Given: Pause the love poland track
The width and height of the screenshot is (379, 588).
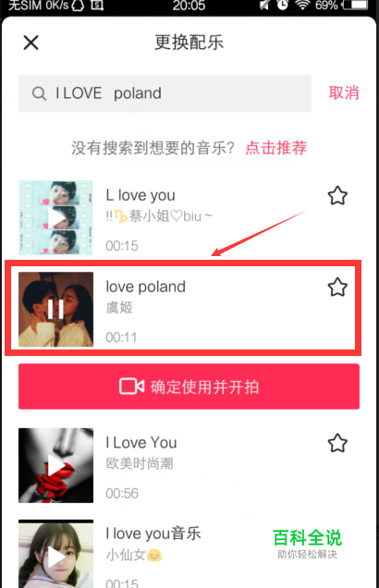Looking at the screenshot, I should point(55,309).
